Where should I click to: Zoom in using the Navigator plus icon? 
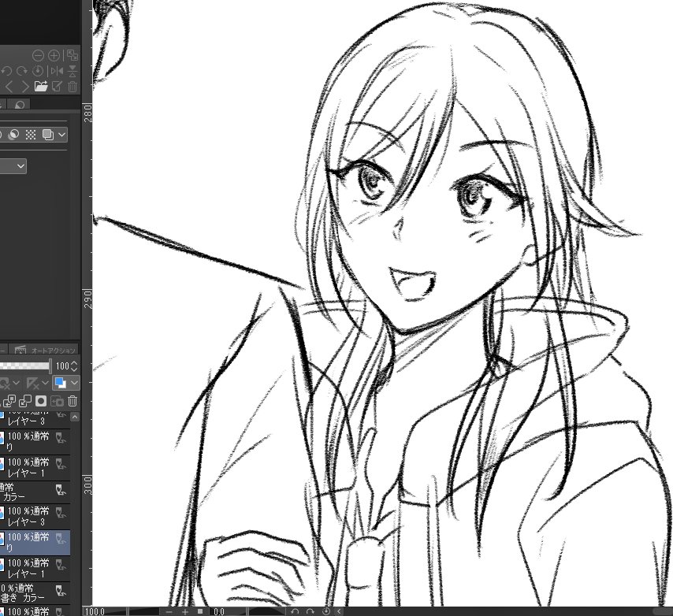pos(54,55)
